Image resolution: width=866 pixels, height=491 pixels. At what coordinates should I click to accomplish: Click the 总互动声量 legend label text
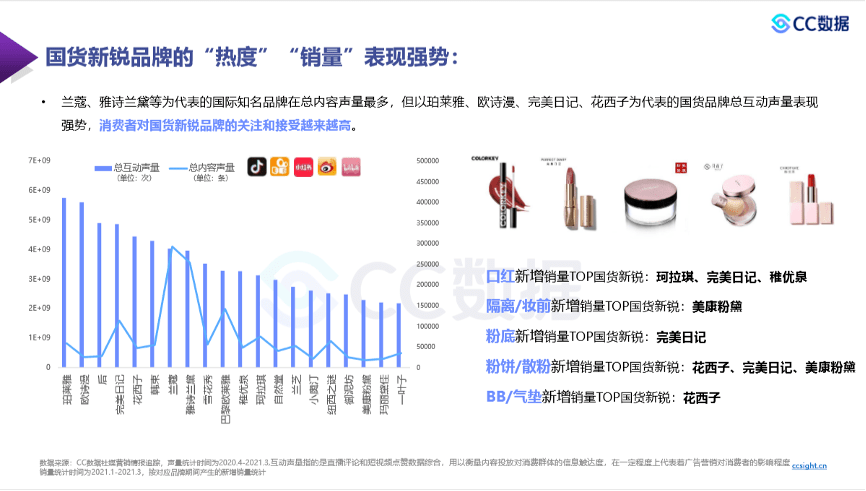pyautogui.click(x=136, y=167)
